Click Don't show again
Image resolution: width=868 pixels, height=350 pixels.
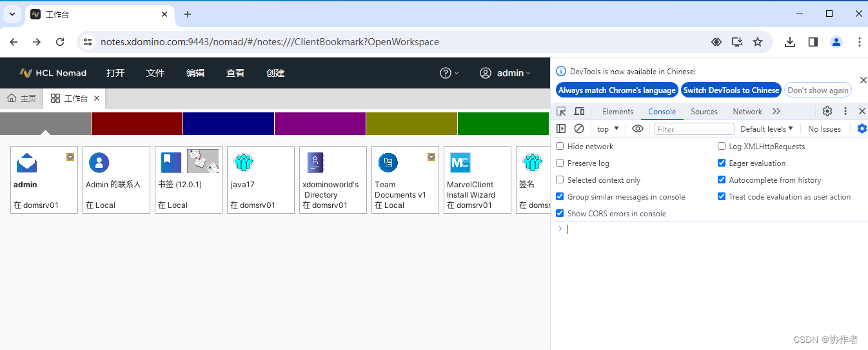coord(818,90)
